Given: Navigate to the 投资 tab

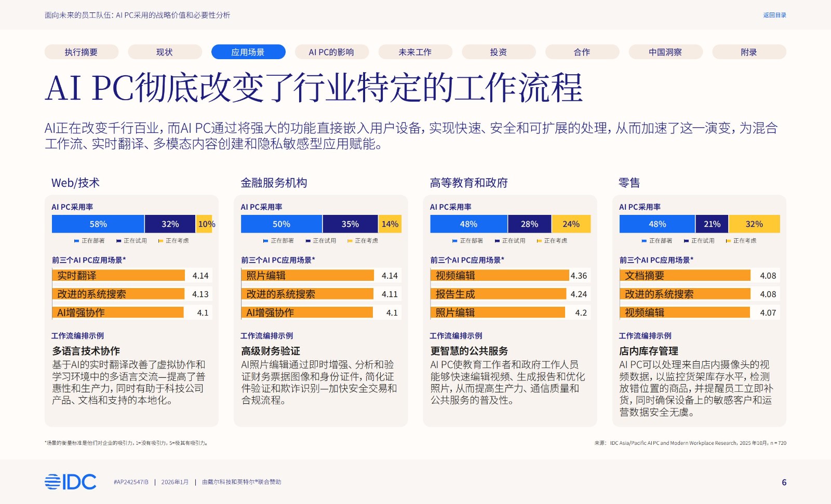Looking at the screenshot, I should click(x=498, y=52).
